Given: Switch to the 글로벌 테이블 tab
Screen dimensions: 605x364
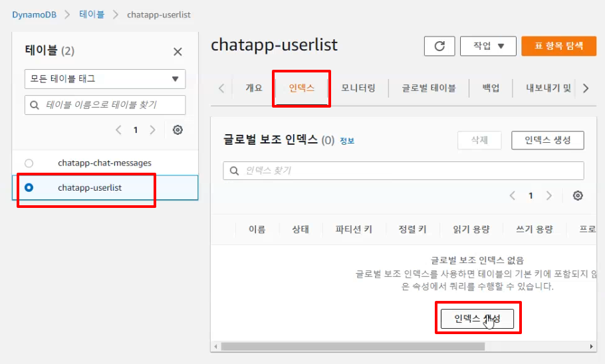Looking at the screenshot, I should pyautogui.click(x=429, y=88).
